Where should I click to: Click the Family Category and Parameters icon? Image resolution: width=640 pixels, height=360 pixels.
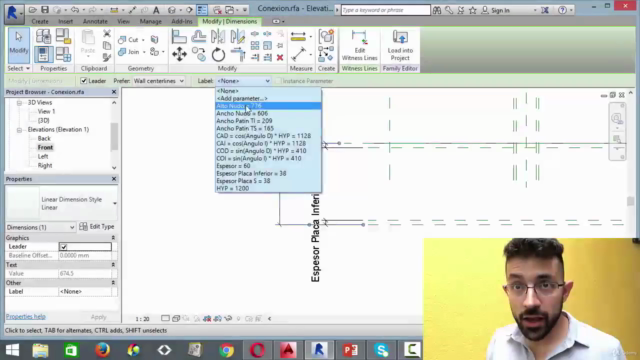click(63, 36)
